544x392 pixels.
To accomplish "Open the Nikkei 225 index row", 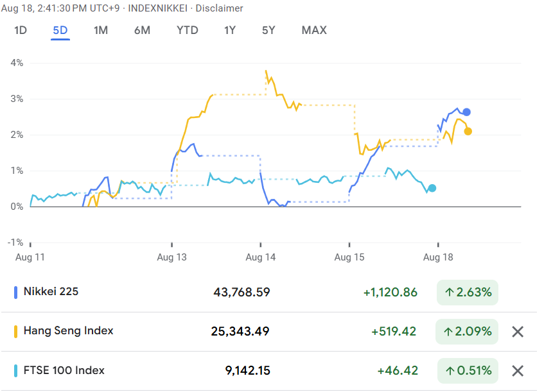I will click(x=269, y=292).
